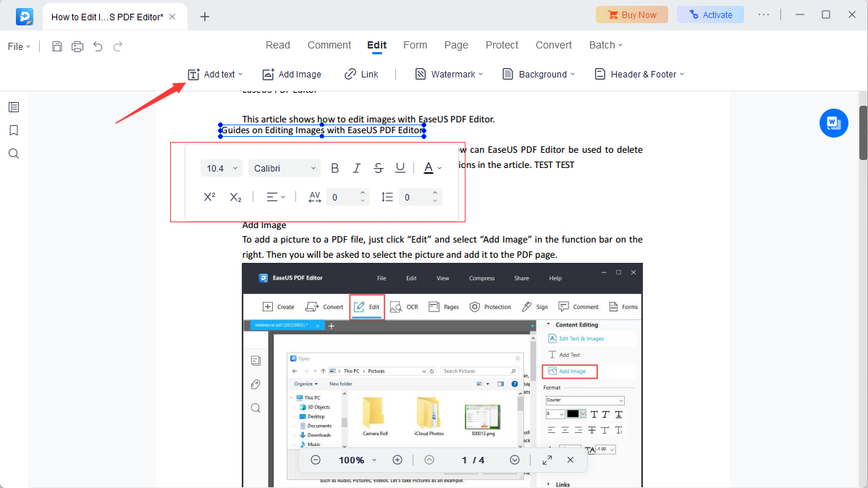Go to the next page
The width and height of the screenshot is (868, 488).
tap(515, 460)
